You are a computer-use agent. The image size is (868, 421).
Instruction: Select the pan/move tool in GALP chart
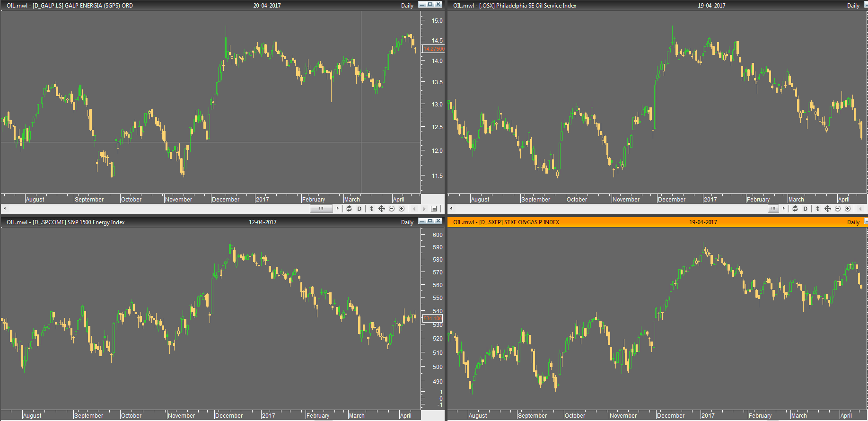pos(382,209)
